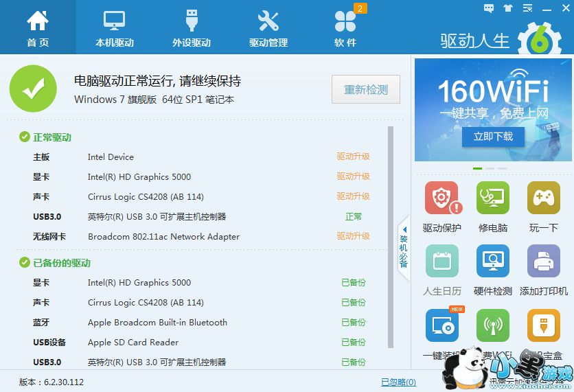Open the 已忽略(0) ignored link
Screen dimensions: 574x392
tap(398, 382)
